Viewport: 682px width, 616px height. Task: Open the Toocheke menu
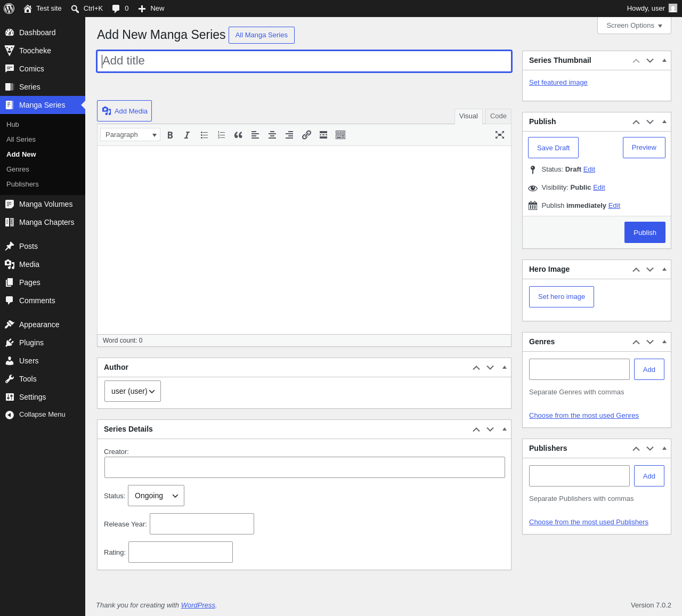(43, 51)
